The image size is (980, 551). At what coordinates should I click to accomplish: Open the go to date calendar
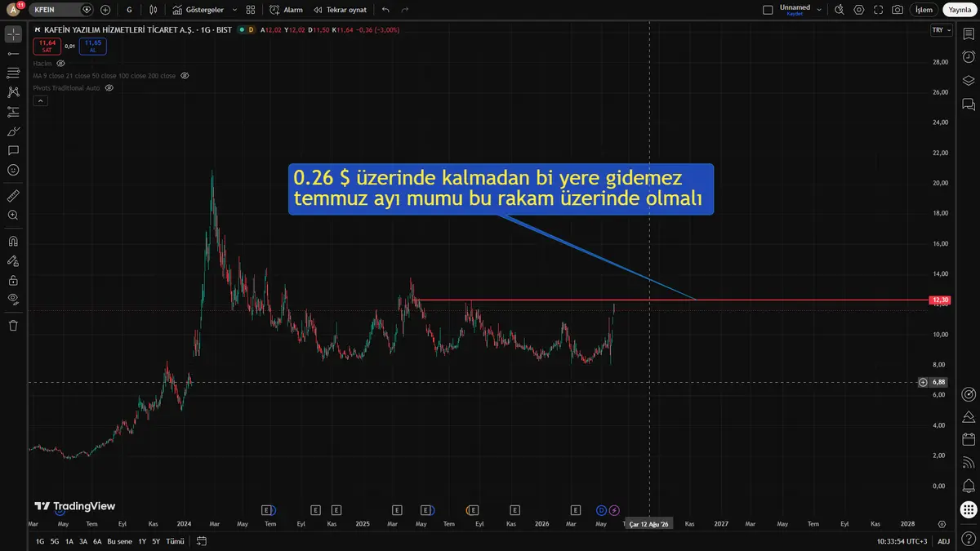pyautogui.click(x=201, y=540)
